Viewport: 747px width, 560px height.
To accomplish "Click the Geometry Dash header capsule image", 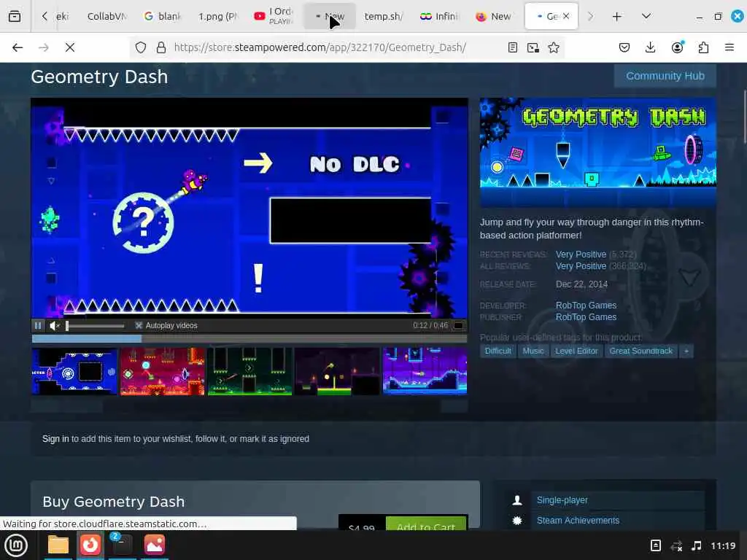I will click(598, 152).
